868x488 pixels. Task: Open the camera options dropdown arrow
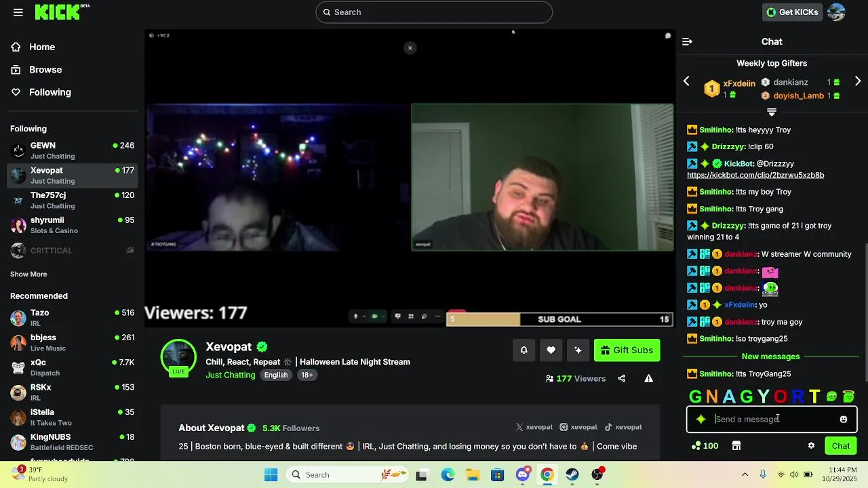coord(384,317)
